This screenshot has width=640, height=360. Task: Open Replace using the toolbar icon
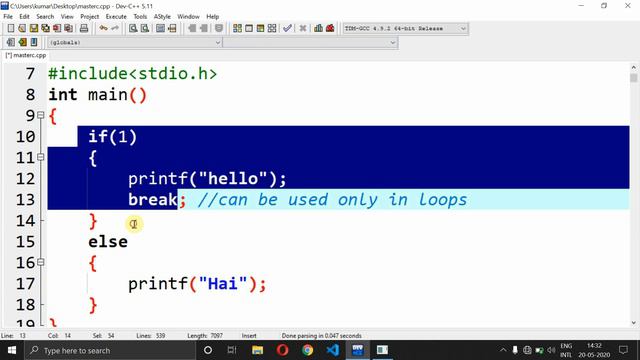pos(144,28)
